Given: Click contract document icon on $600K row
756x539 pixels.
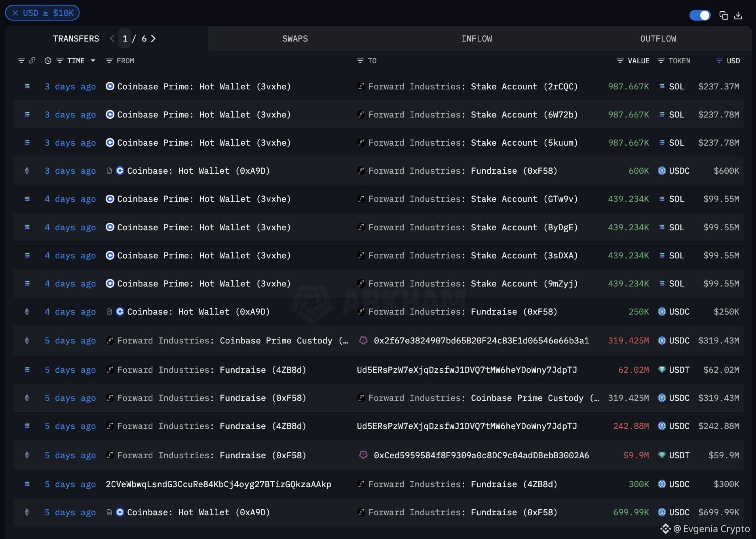Looking at the screenshot, I should point(109,171).
